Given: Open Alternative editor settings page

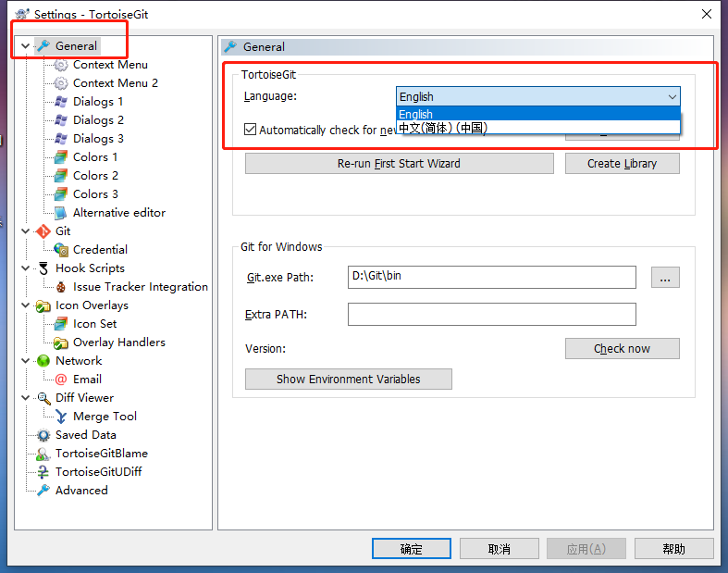Looking at the screenshot, I should 119,213.
